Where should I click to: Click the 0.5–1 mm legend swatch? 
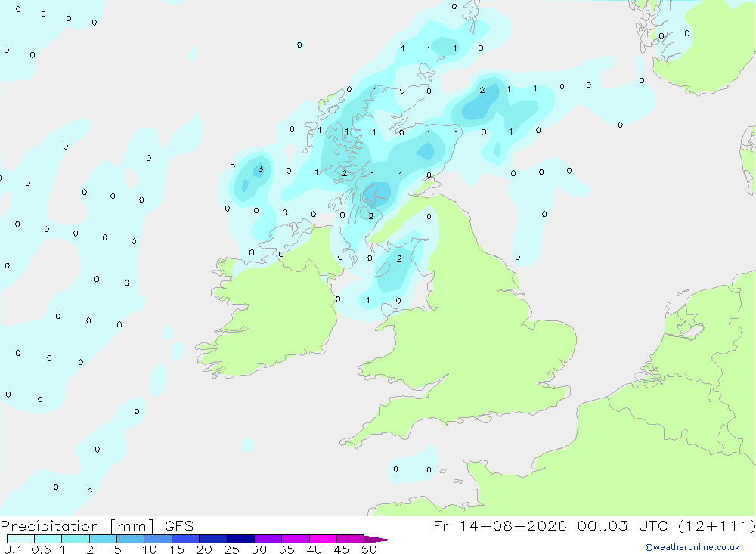click(48, 539)
